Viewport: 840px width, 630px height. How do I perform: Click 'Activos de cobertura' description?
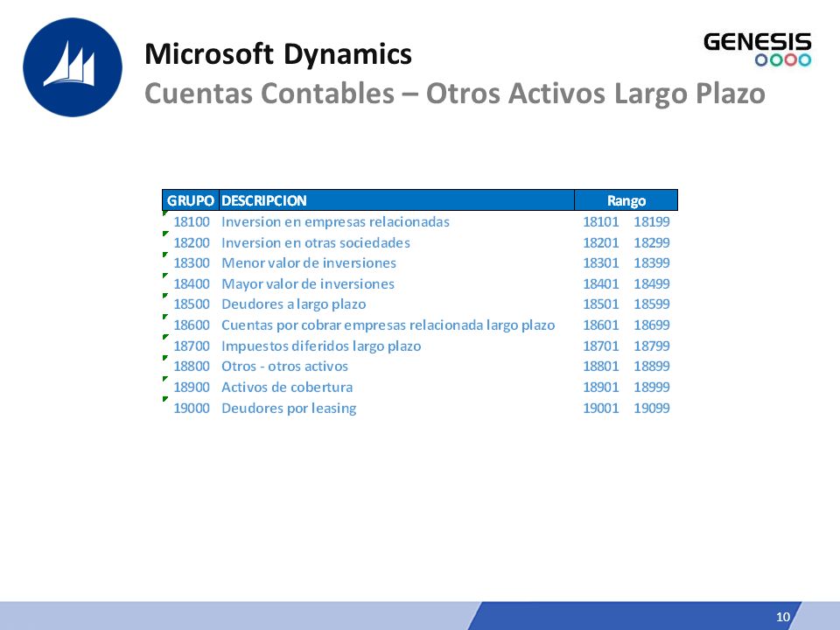(x=287, y=388)
